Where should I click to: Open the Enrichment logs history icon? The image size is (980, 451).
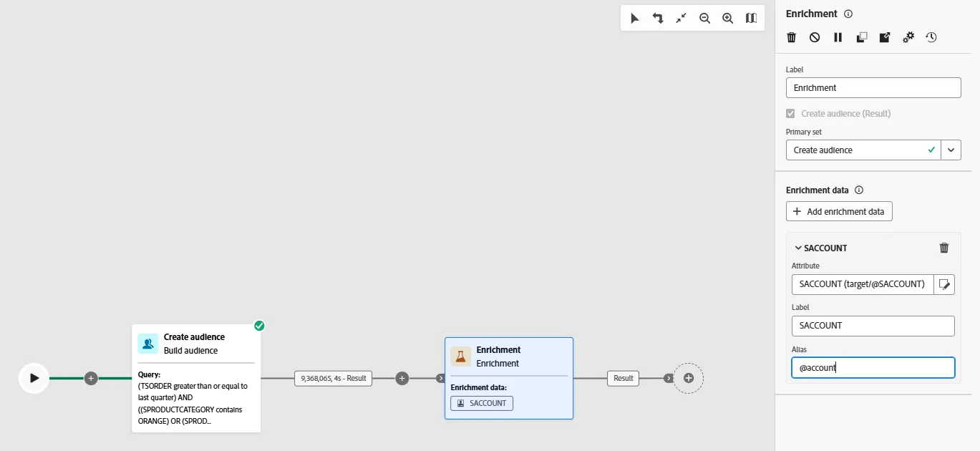(931, 37)
